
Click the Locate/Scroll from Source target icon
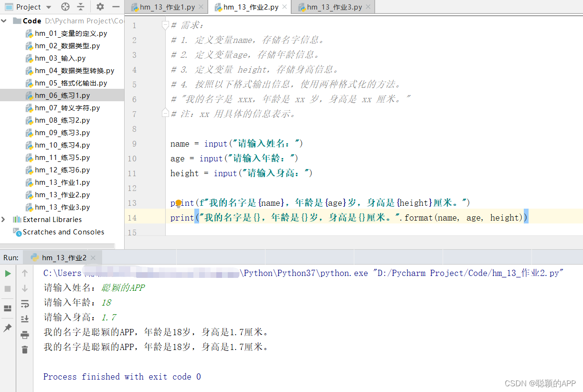(x=65, y=7)
